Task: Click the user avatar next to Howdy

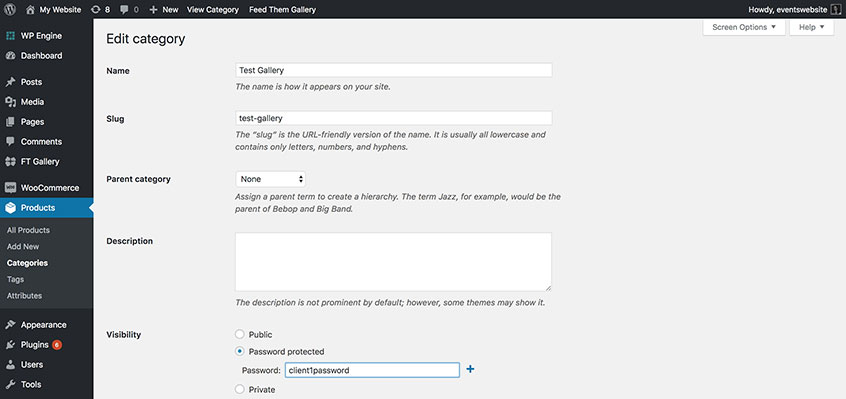Action: click(x=836, y=10)
